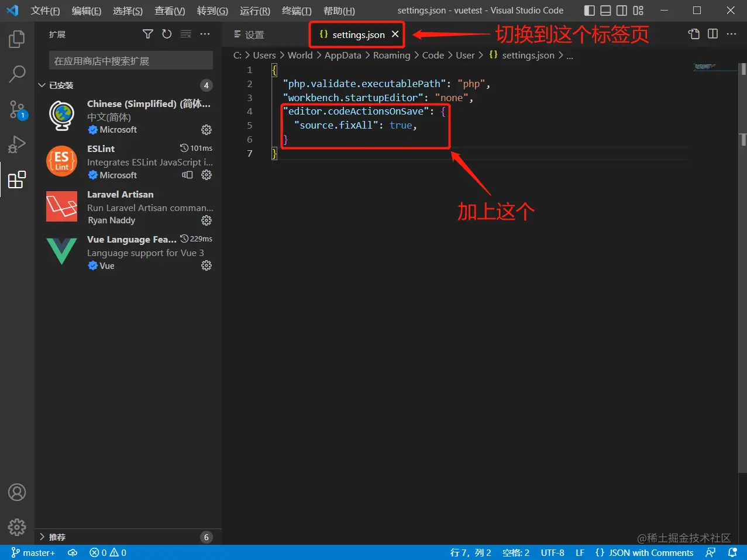747x560 pixels.
Task: Change file encoding UTF-8
Action: coord(552,552)
